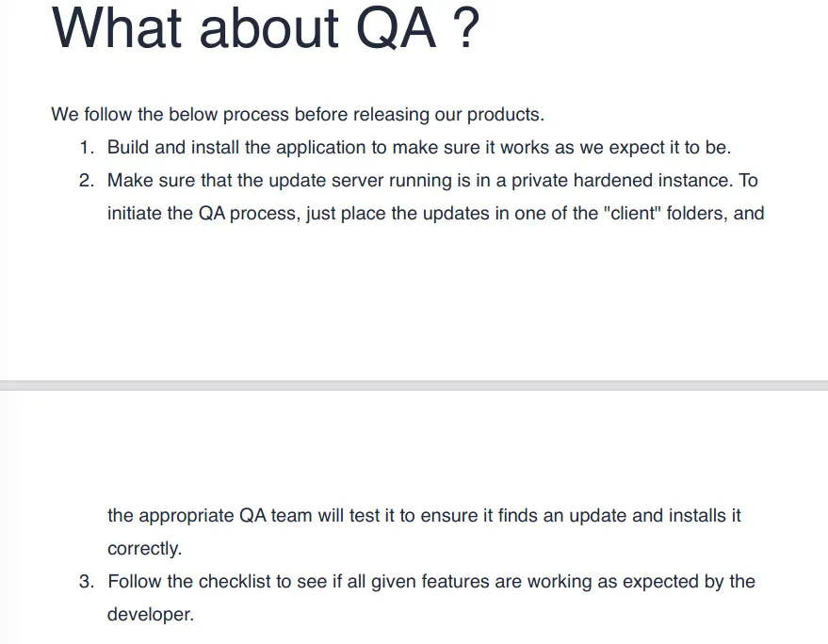Click the list number "3."
828x644 pixels.
click(87, 582)
